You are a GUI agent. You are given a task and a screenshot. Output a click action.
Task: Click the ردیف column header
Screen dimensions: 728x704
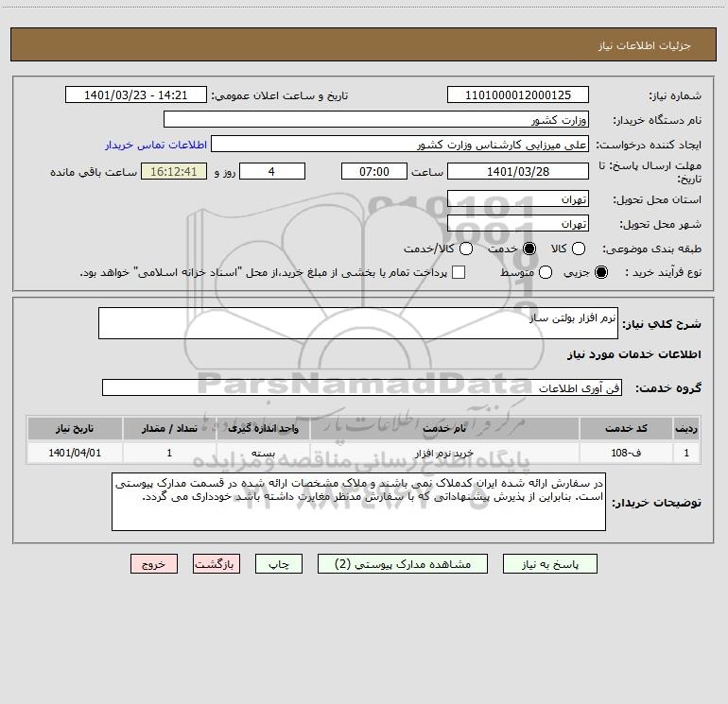click(x=686, y=428)
